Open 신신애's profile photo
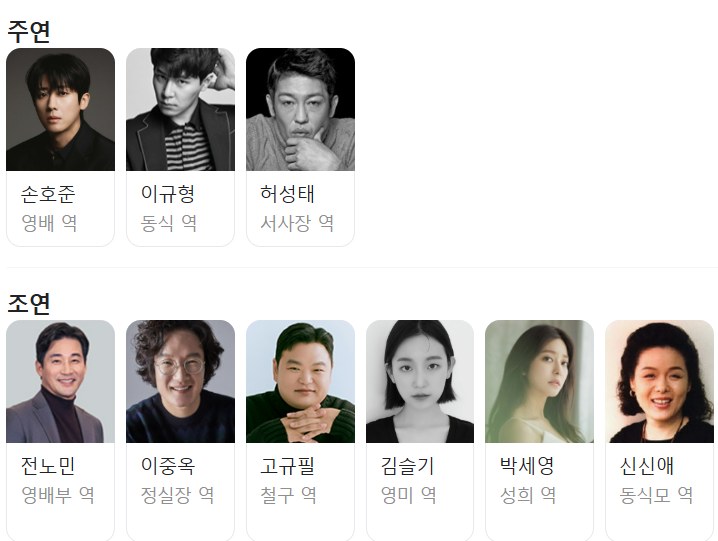Screen dimensions: 718x541 [x=659, y=382]
